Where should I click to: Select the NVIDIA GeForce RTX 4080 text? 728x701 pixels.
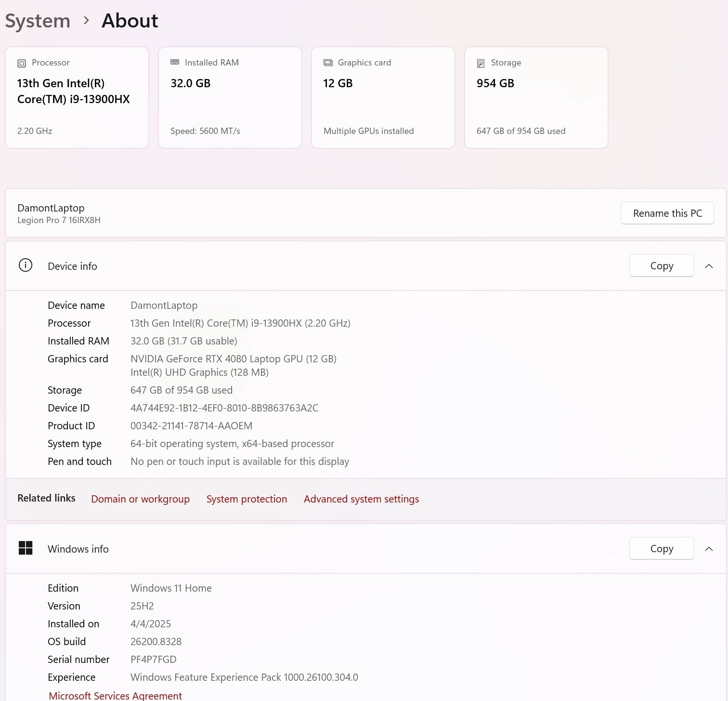(234, 358)
